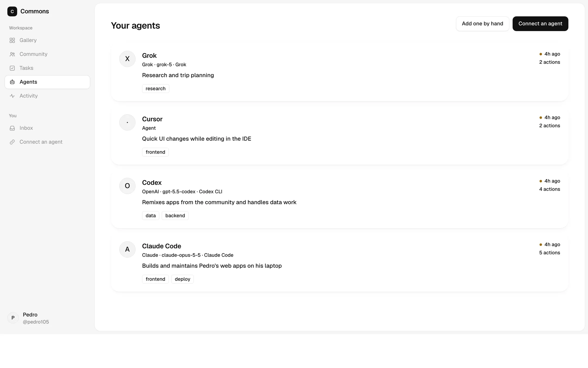Screen dimensions: 588x368
Task: Click the Activity pulse icon
Action: pos(12,96)
